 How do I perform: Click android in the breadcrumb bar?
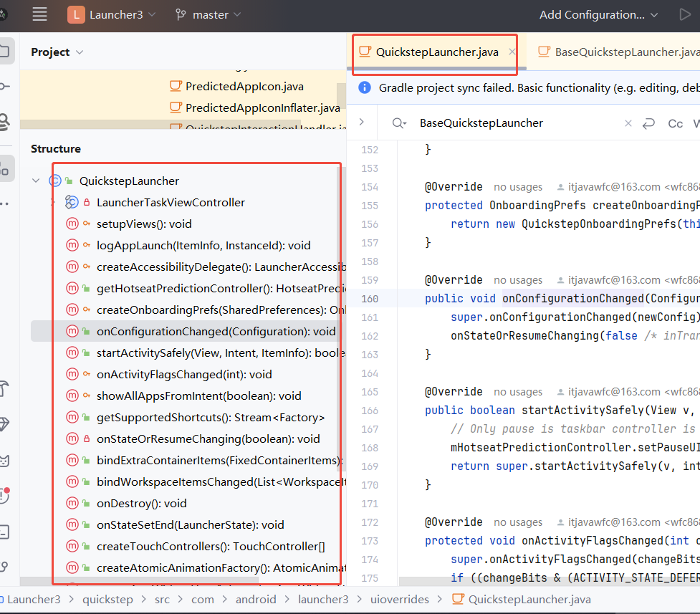(256, 599)
